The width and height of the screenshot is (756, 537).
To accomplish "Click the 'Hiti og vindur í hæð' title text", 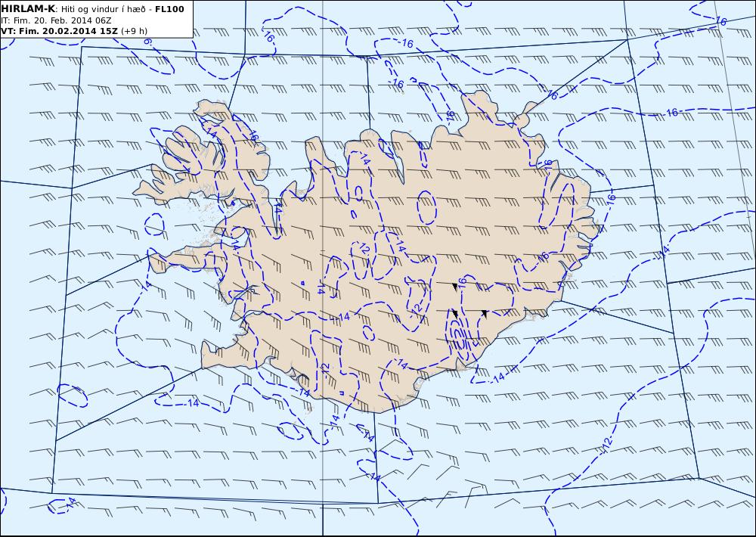I will [x=103, y=9].
